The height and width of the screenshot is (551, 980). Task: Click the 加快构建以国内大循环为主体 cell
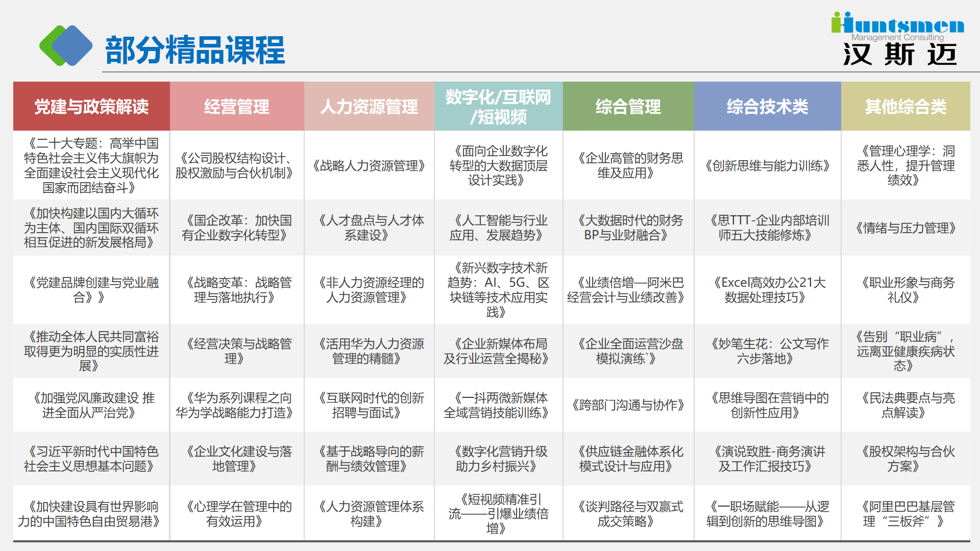[x=91, y=228]
